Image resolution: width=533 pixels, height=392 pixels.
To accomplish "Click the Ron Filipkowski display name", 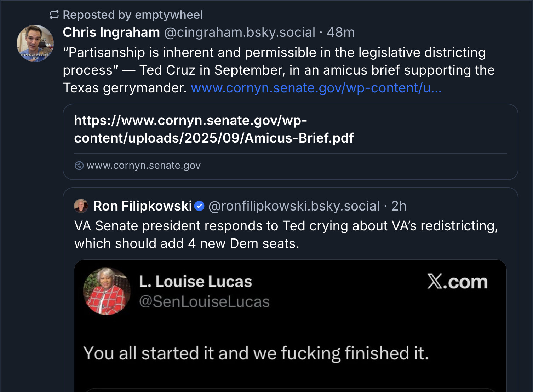I will pos(143,206).
